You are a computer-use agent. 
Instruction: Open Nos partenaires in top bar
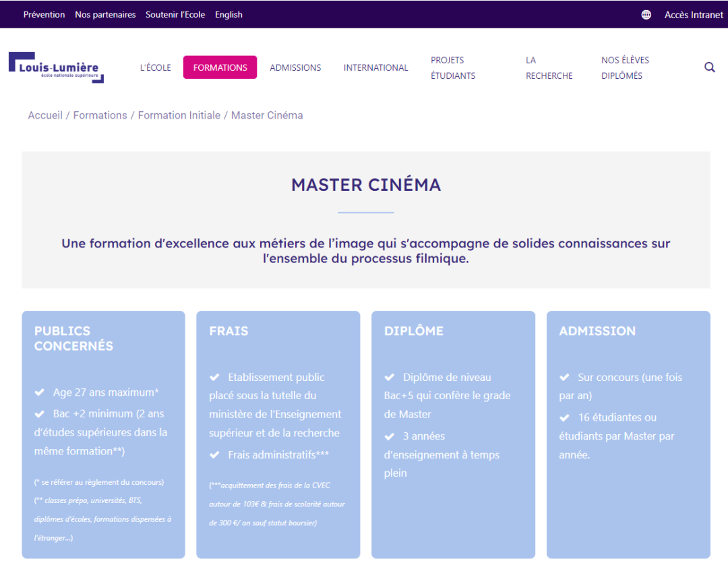(x=105, y=15)
